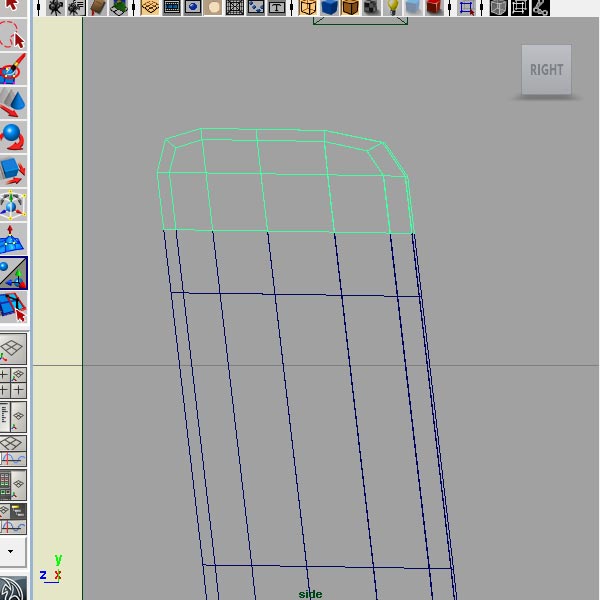Toggle Textured display mode
Viewport: 600px width, 600px height.
pyautogui.click(x=371, y=8)
